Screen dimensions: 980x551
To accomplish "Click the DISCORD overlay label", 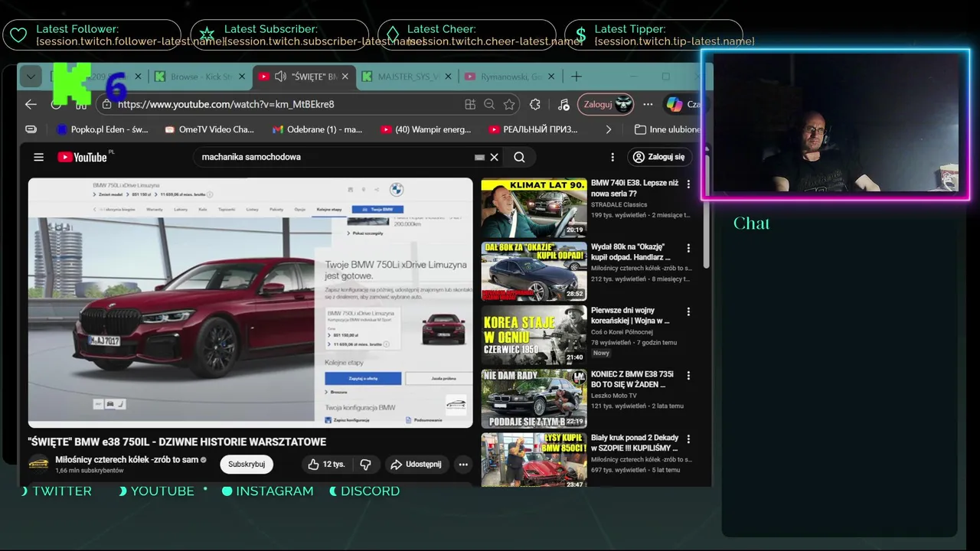I will (x=371, y=491).
